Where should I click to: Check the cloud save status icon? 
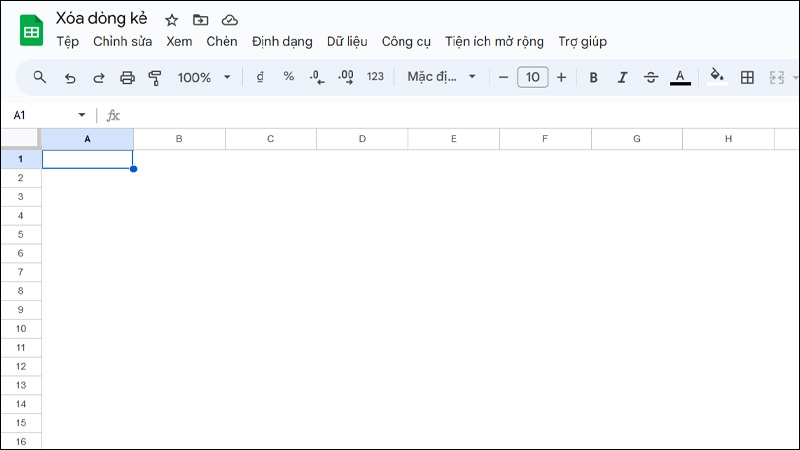230,20
